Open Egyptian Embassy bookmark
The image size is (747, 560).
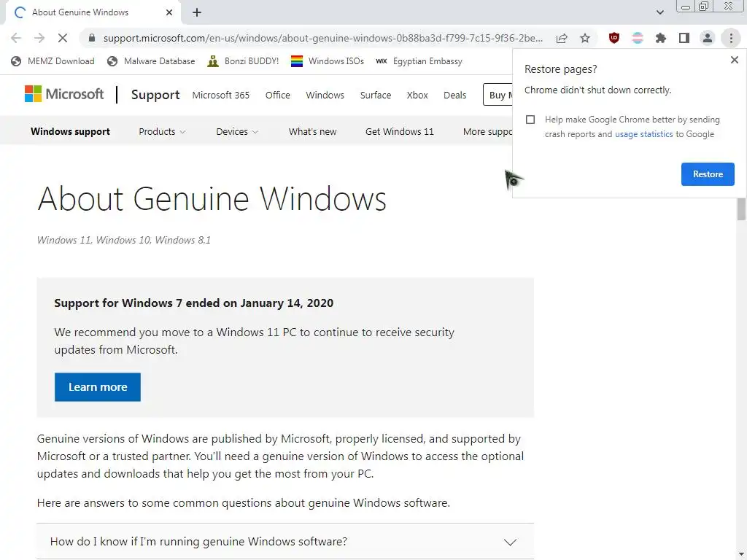click(x=419, y=61)
